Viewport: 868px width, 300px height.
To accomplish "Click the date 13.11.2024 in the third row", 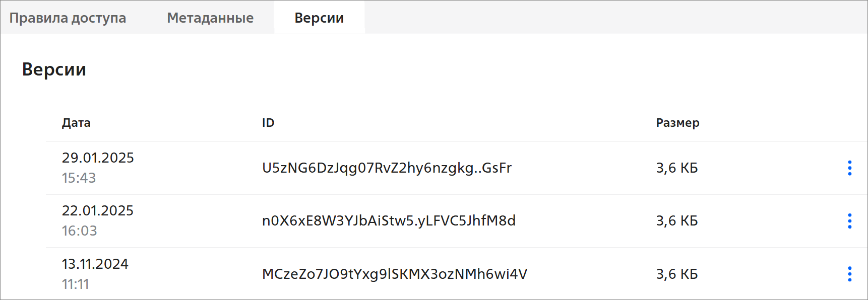I will (x=95, y=264).
